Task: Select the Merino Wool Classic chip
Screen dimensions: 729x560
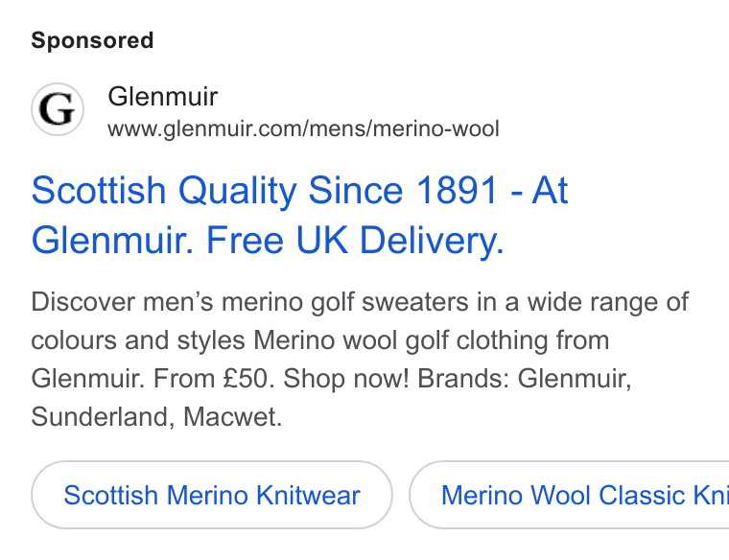Action: point(569,495)
